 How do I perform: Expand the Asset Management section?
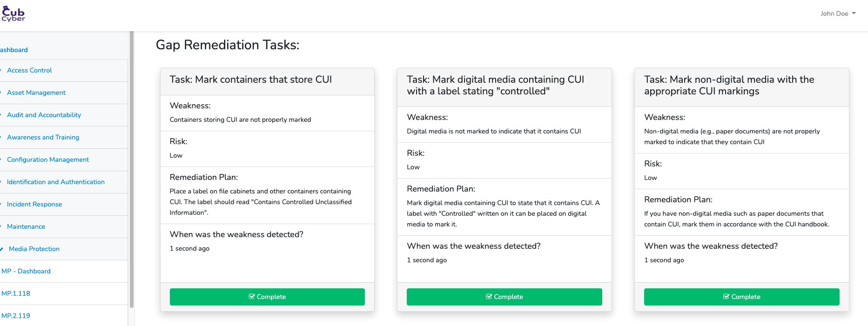(x=36, y=93)
